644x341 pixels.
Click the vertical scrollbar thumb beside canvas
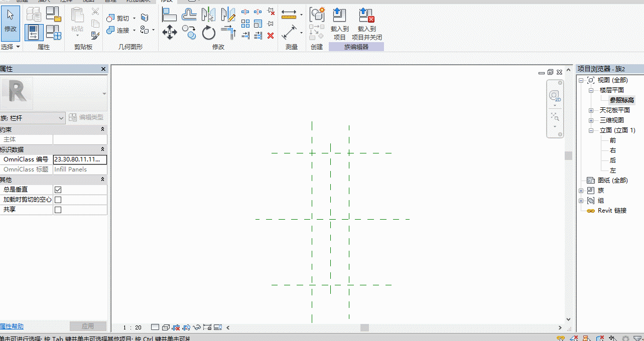pos(568,155)
